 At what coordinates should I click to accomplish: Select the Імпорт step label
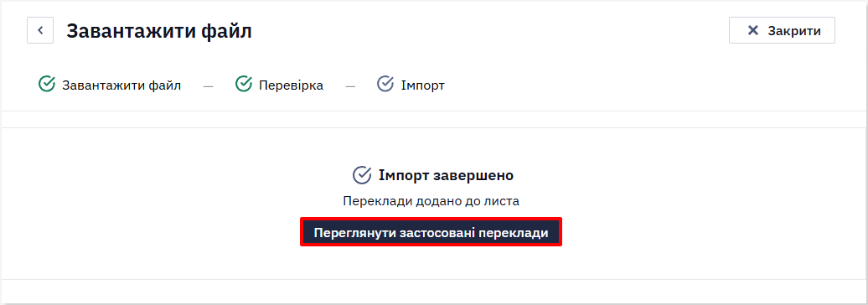pos(422,85)
